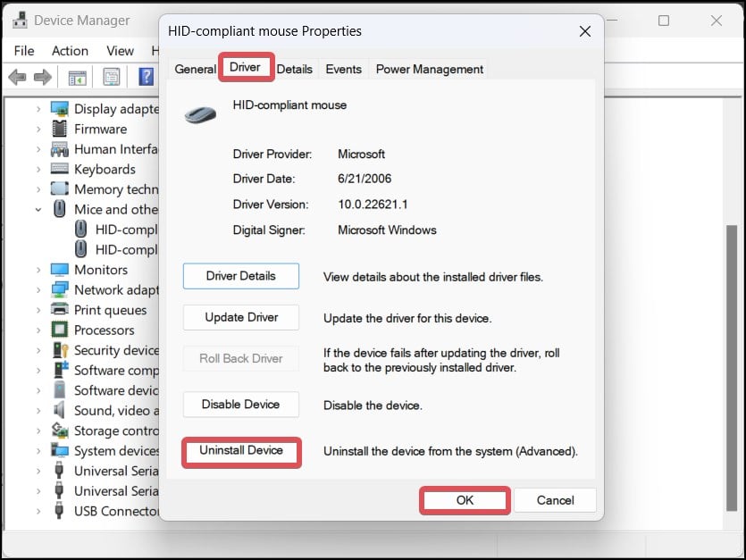Viewport: 746px width, 560px height.
Task: Click the Software components icon
Action: click(61, 370)
